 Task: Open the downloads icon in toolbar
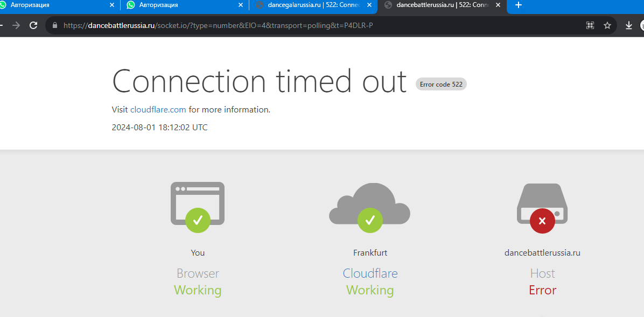628,25
